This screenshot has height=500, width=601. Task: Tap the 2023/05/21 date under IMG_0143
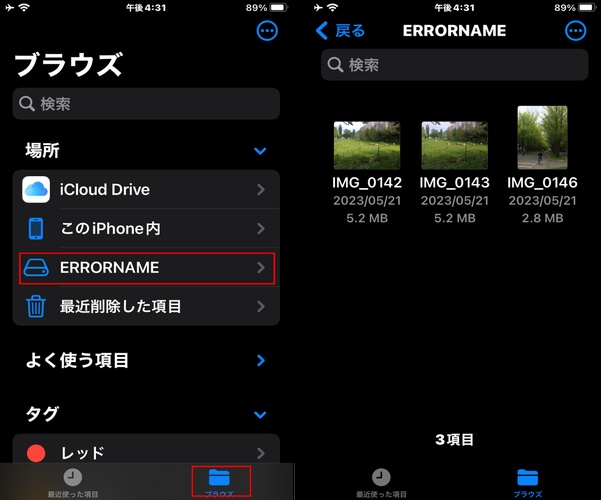[x=455, y=201]
